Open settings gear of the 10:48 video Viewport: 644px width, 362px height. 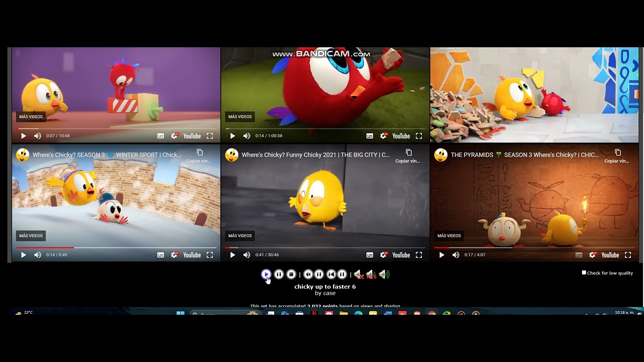pyautogui.click(x=175, y=136)
